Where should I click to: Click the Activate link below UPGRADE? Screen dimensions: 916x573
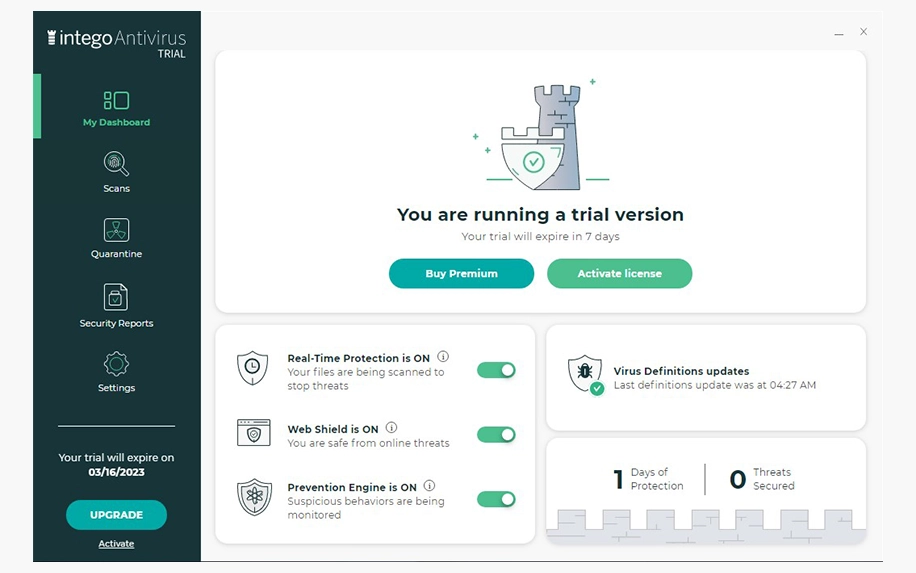(116, 544)
